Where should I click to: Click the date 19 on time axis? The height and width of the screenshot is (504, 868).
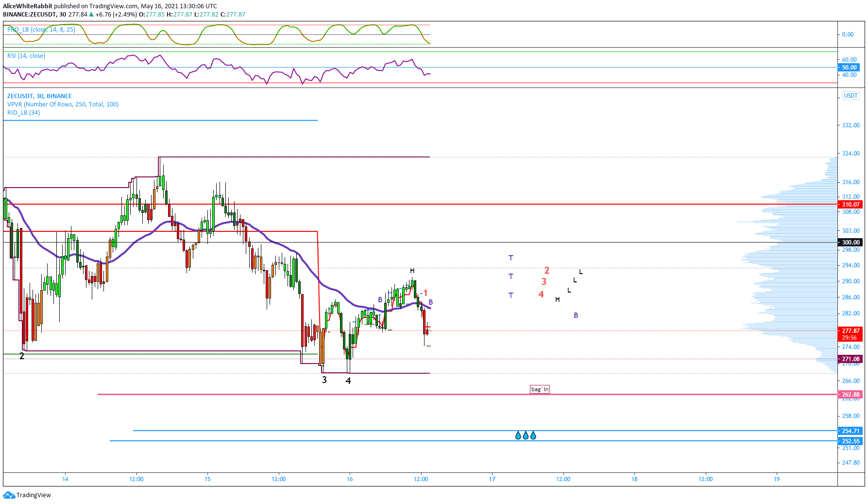777,479
